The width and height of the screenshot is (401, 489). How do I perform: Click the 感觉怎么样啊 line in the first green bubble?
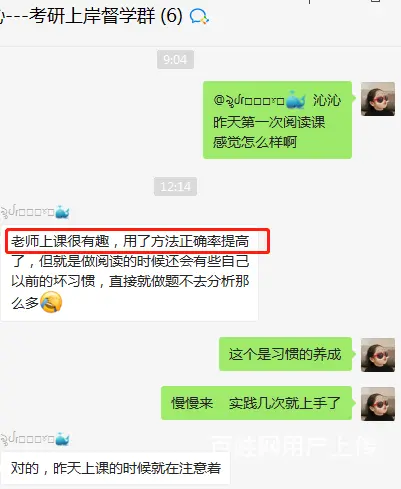[255, 142]
